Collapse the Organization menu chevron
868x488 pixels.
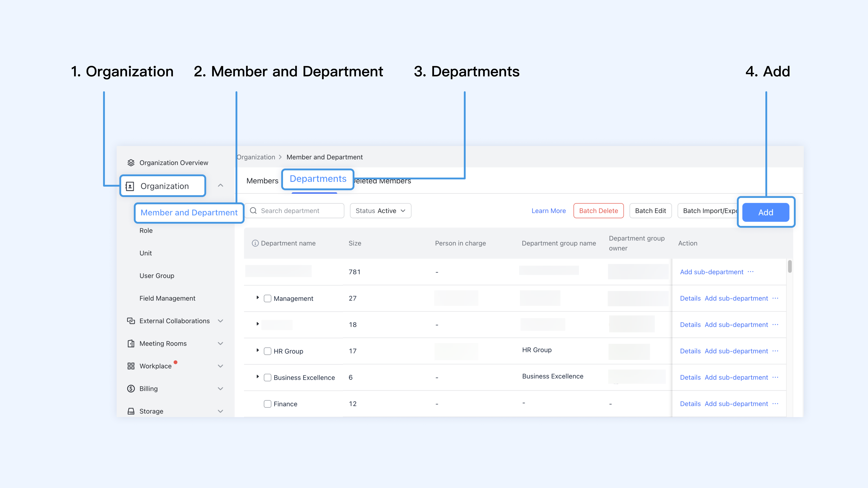[220, 185]
